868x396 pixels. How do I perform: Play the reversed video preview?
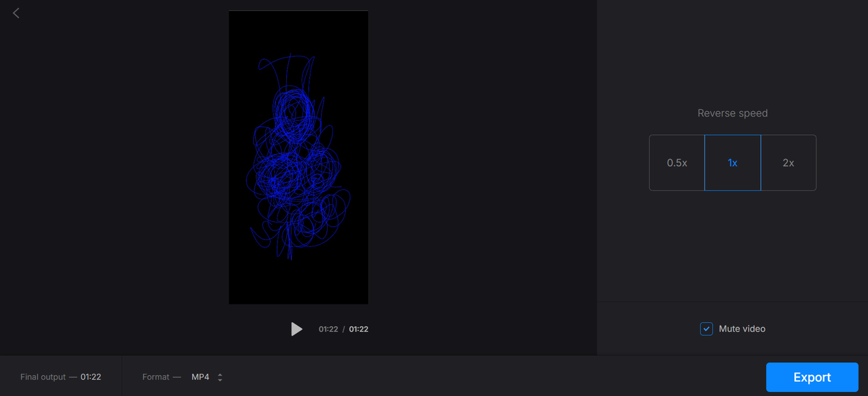(296, 329)
